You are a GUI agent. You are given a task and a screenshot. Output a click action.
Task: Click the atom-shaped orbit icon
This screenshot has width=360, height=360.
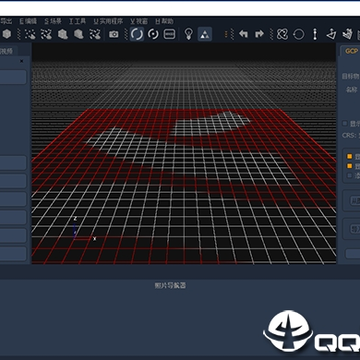[x=282, y=34]
